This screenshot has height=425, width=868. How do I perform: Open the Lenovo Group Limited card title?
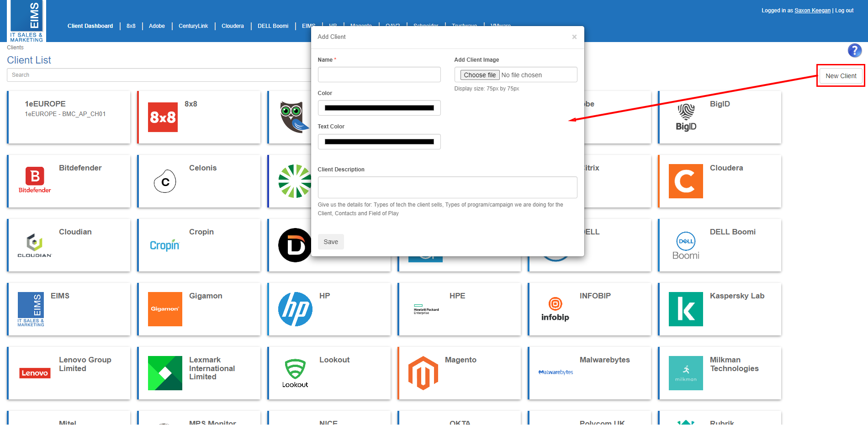[85, 364]
